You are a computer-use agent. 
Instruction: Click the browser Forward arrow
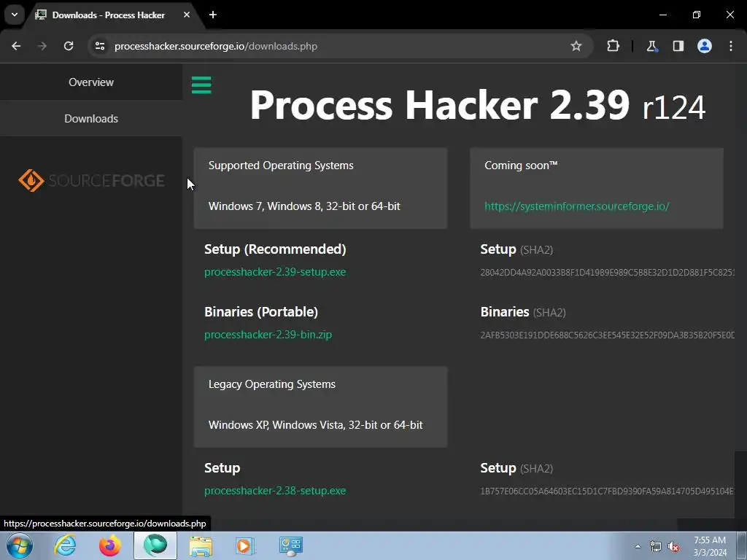(42, 46)
